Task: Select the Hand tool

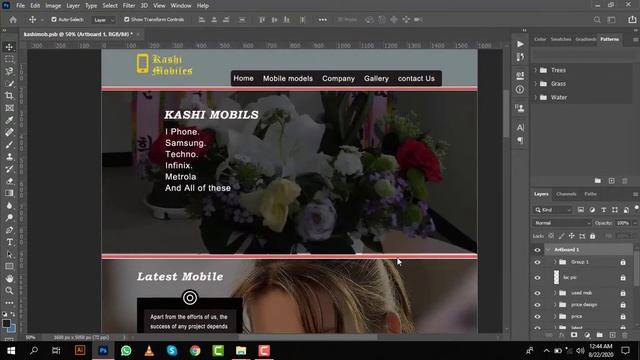Action: coord(9,279)
